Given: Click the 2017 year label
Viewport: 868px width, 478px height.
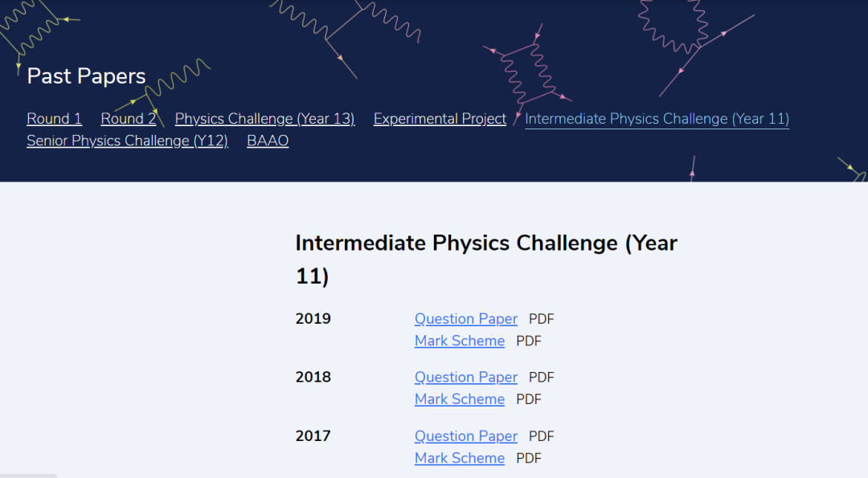Looking at the screenshot, I should [313, 436].
